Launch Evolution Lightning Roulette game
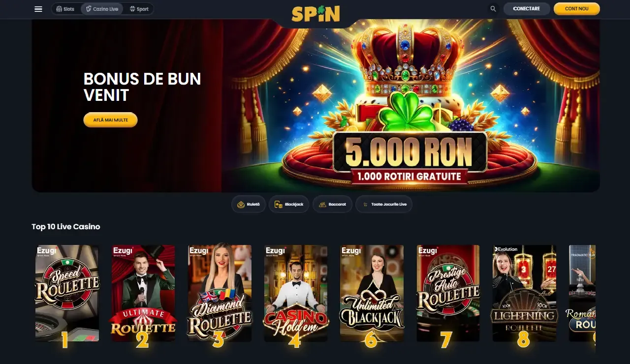Screen dimensions: 630x364 [x=524, y=293]
